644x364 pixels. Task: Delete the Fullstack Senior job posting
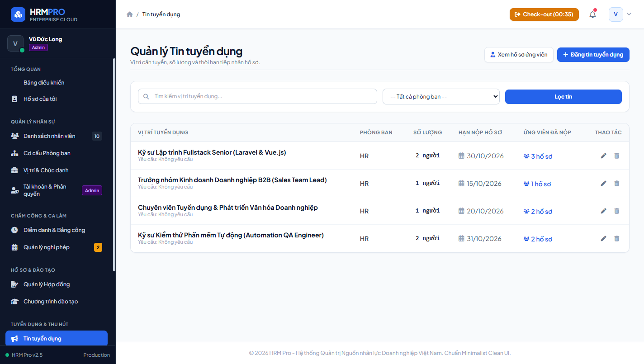(x=617, y=156)
